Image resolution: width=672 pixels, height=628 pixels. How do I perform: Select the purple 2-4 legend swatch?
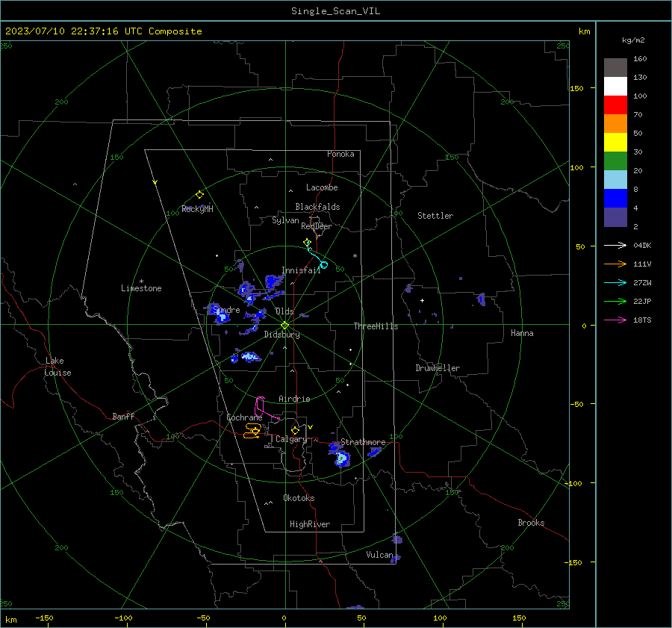click(615, 217)
